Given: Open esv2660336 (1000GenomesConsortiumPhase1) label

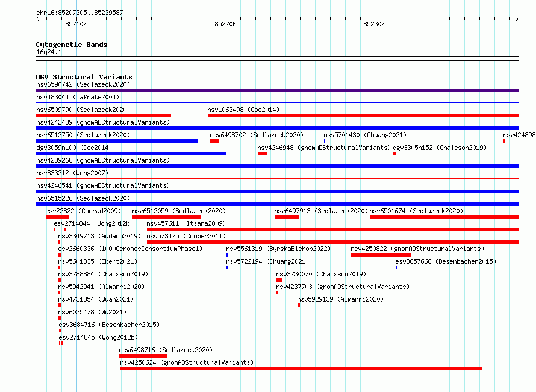Looking at the screenshot, I should coord(130,249).
